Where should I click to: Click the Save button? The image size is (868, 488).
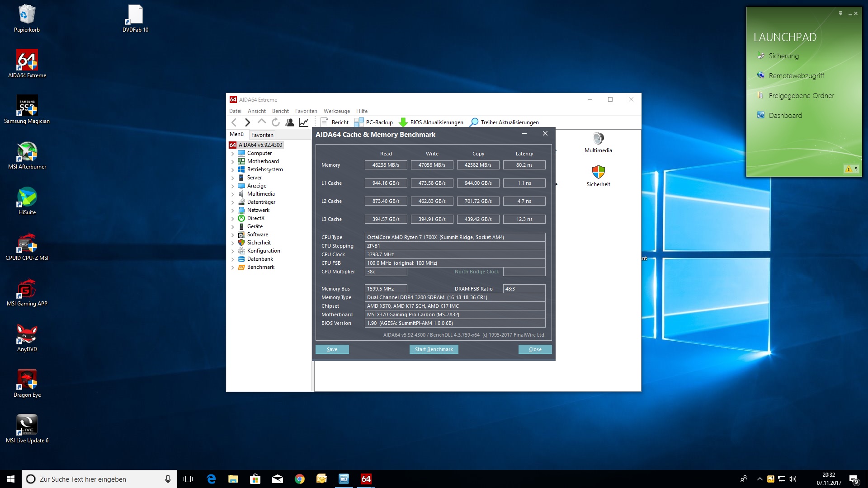point(332,349)
